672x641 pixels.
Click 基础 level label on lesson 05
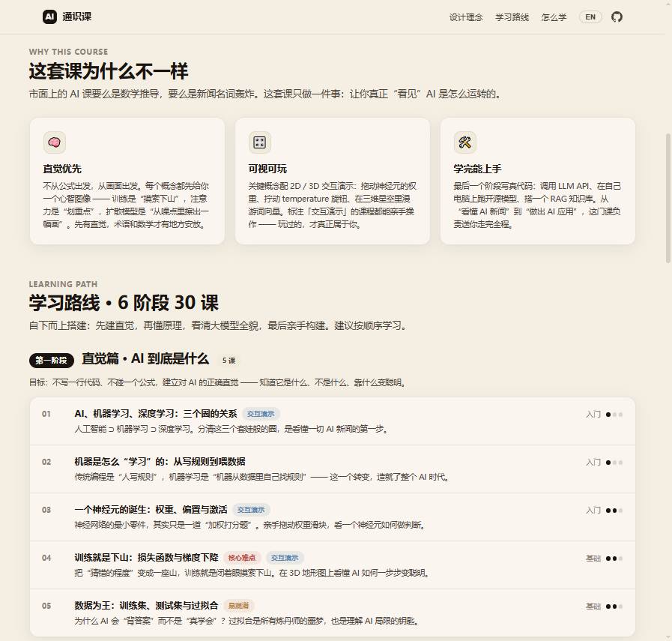[x=593, y=607]
